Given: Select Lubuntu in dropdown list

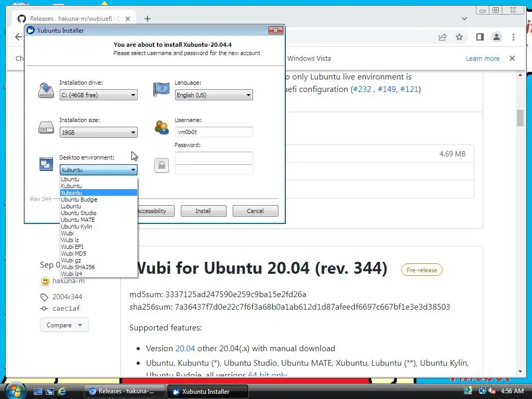Looking at the screenshot, I should (x=98, y=206).
